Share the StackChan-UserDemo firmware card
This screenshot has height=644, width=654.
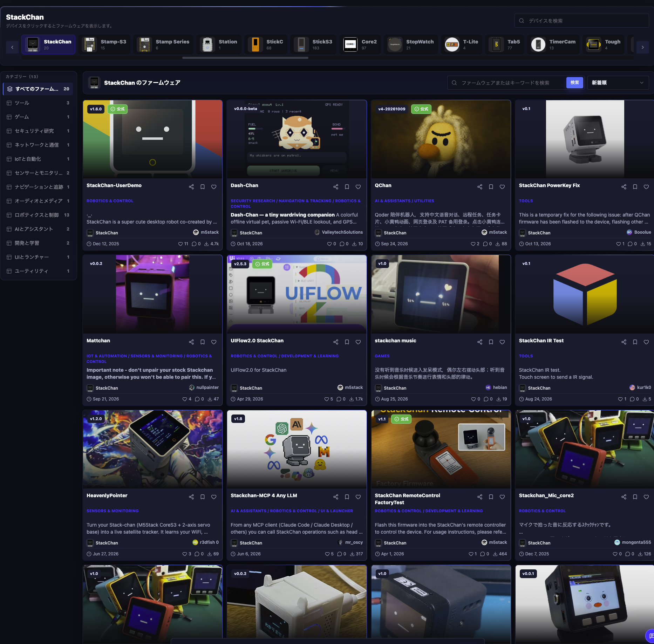click(x=191, y=187)
